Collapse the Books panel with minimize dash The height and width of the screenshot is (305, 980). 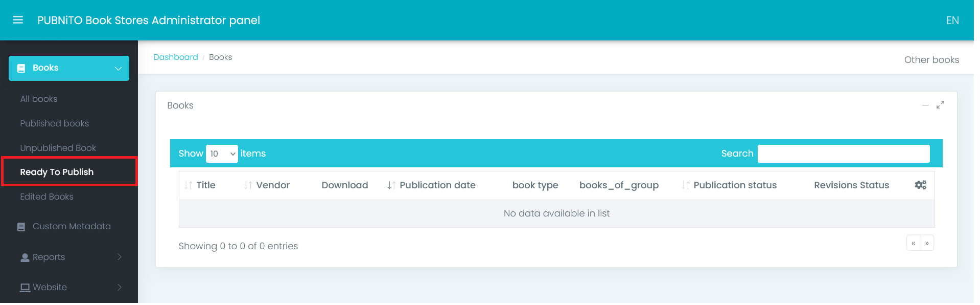(x=925, y=105)
